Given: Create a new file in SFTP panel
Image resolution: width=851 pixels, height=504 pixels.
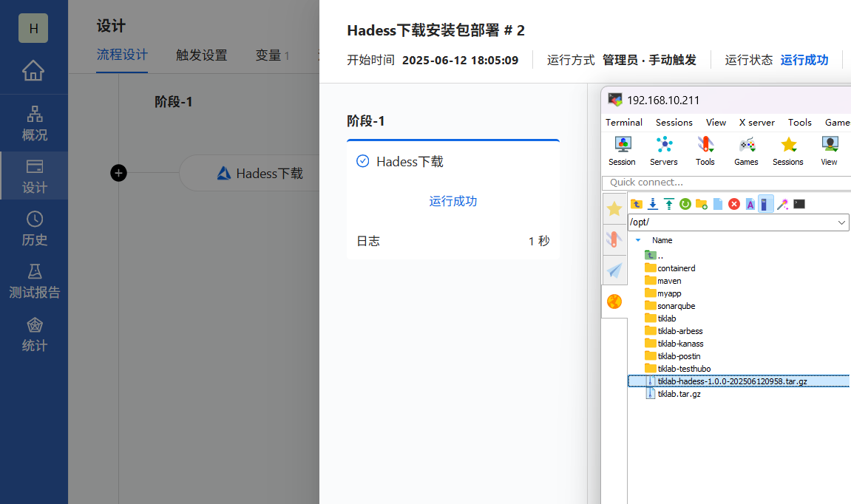Looking at the screenshot, I should tap(718, 204).
